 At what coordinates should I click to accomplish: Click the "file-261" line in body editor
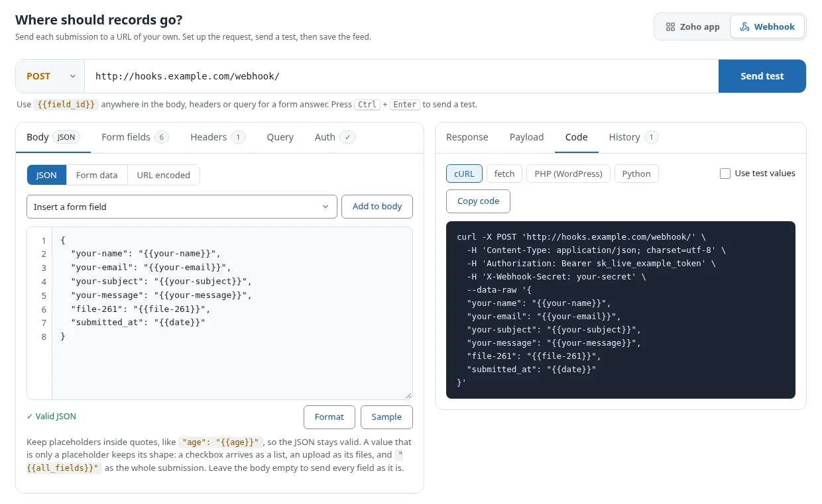coord(141,309)
